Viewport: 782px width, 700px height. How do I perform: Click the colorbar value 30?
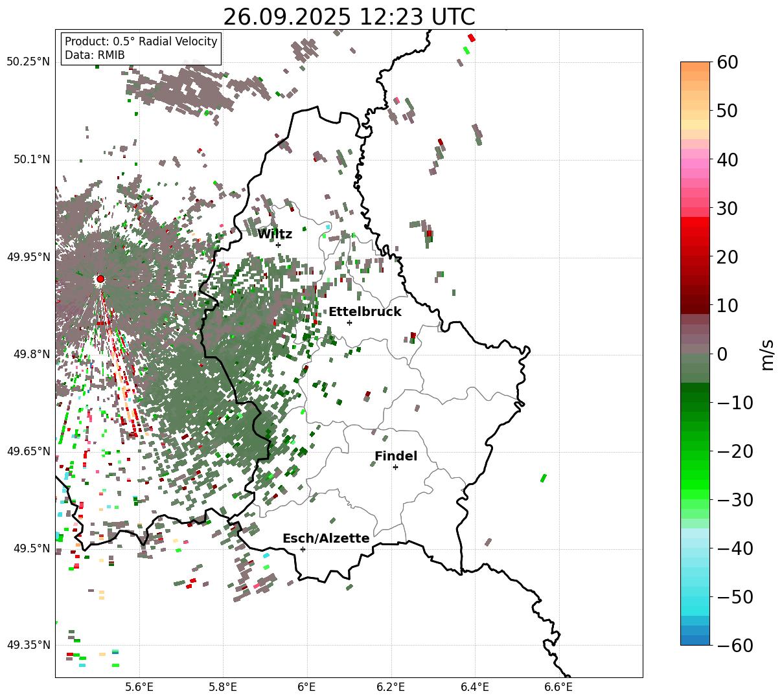(x=726, y=209)
